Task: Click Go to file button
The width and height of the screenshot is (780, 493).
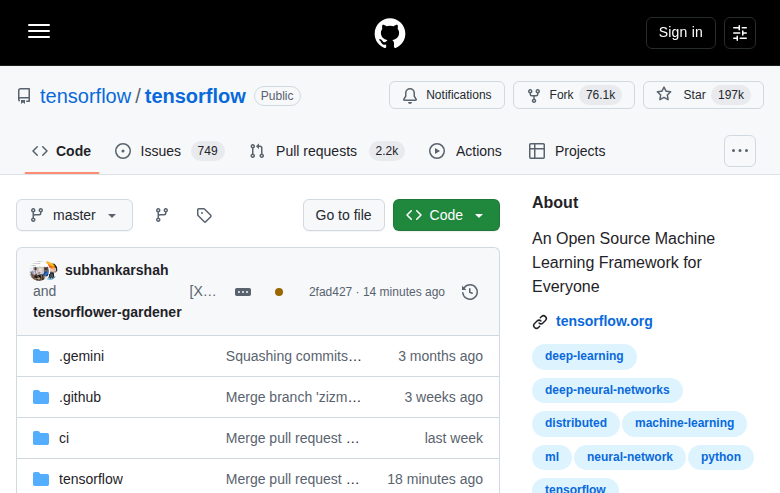Action: click(x=344, y=215)
